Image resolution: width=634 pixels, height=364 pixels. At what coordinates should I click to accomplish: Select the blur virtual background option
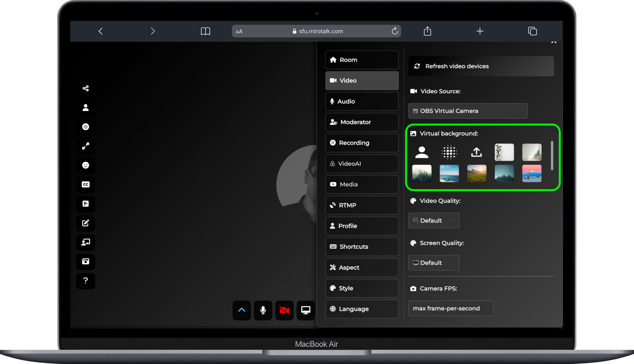[449, 152]
